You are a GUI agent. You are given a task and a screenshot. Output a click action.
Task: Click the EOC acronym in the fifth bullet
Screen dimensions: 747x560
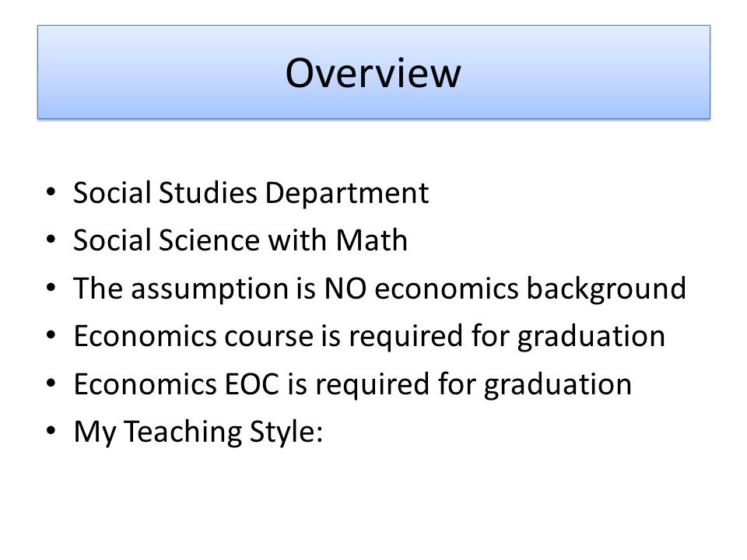(251, 383)
